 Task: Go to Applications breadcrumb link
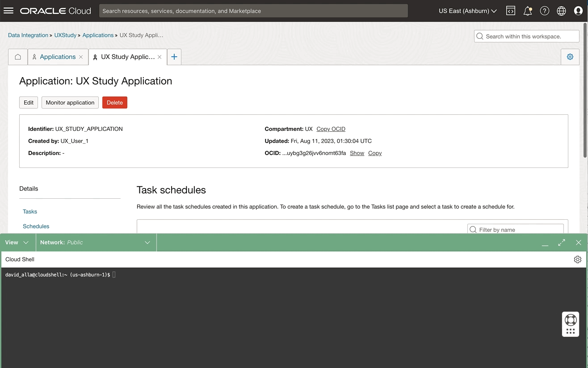[98, 35]
